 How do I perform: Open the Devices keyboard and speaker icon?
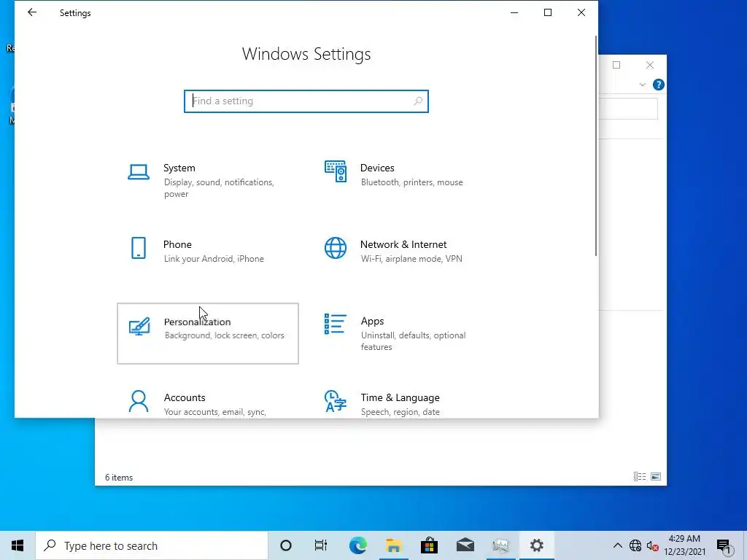[x=336, y=171]
